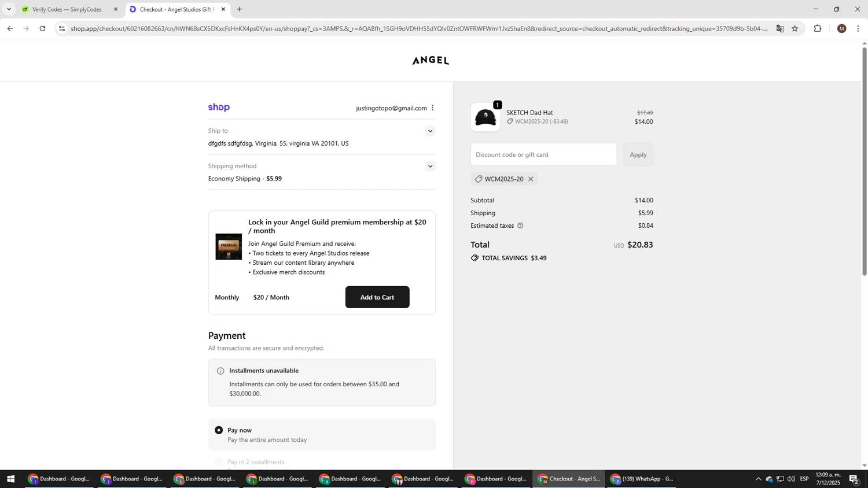Switch to the Verify Codes SimplyCodes tab
The width and height of the screenshot is (868, 488).
click(67, 9)
